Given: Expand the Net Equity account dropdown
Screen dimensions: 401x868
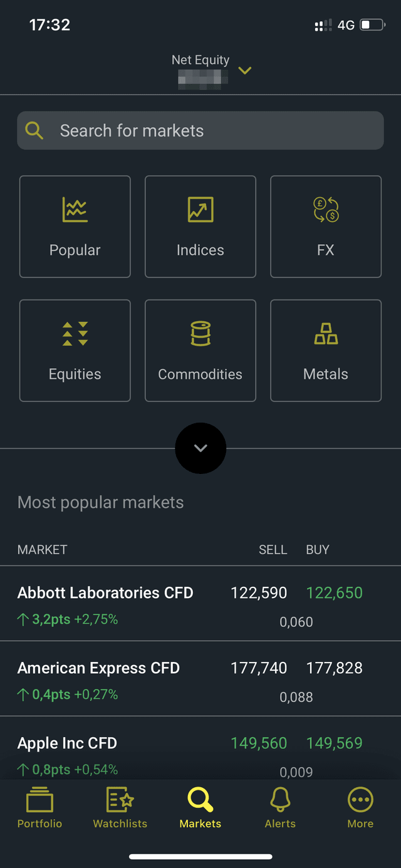Looking at the screenshot, I should click(x=244, y=71).
